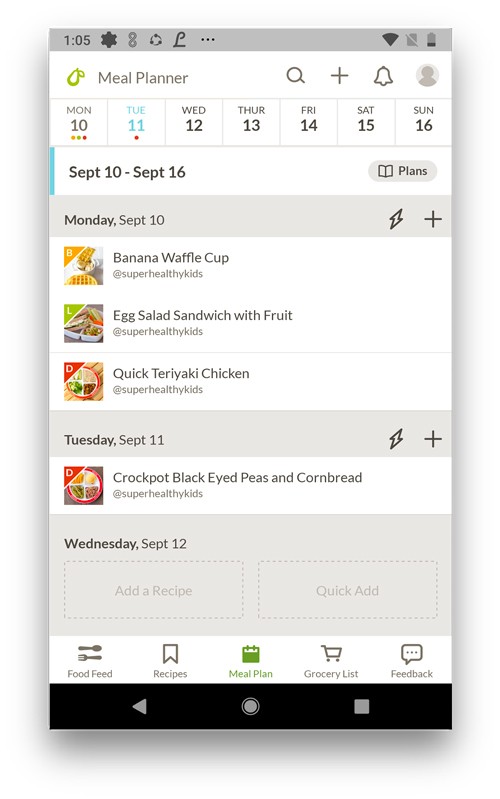This screenshot has width=500, height=799.
Task: Select Friday 14 in the week strip
Action: coord(308,120)
